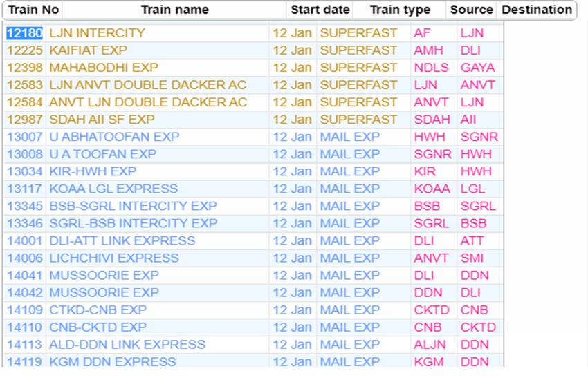Click KIR-HWH EXP train name
Screen dimensions: 588x380
(x=93, y=171)
